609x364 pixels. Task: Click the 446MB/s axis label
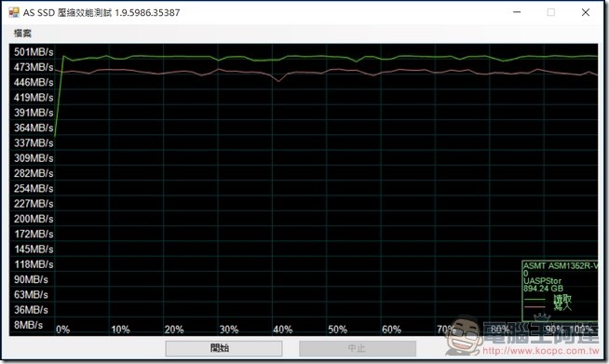point(34,82)
